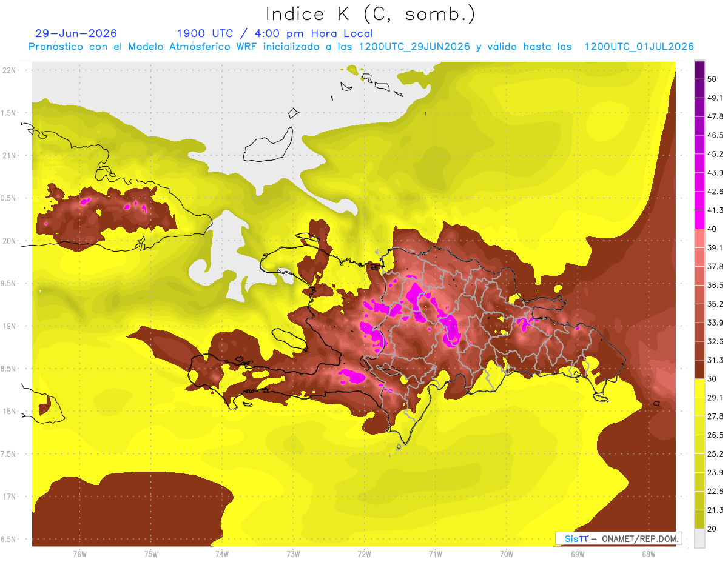Click the latitude axis label '17N'
The width and height of the screenshot is (728, 562).
(x=10, y=497)
